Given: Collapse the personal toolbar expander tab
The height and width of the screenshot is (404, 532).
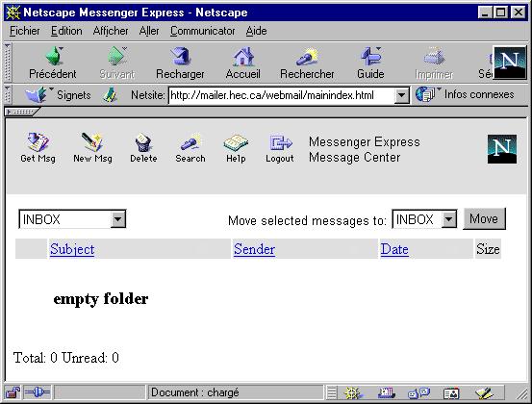Looking at the screenshot, I should (x=22, y=112).
